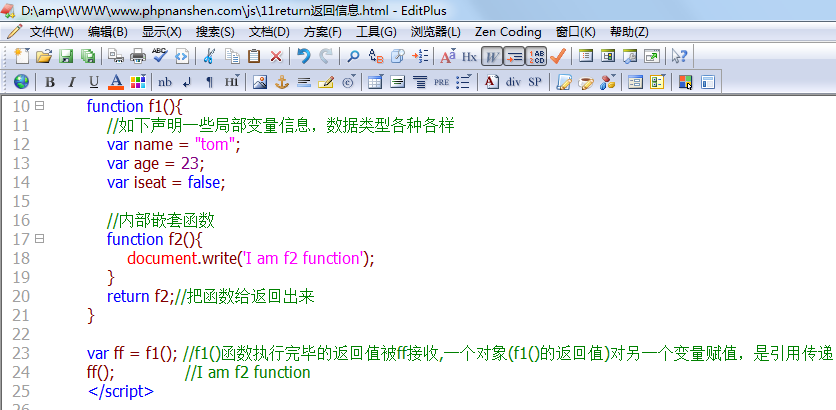Apply Underline HTML tag
Viewport: 836px width, 410px height.
click(94, 82)
